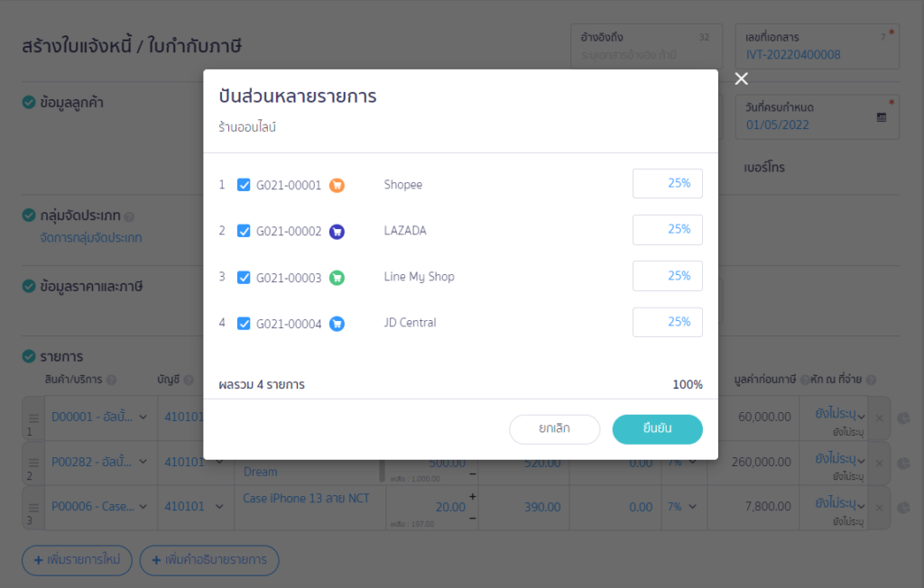The height and width of the screenshot is (588, 924).
Task: Click the green Line My Shop icon
Action: point(337,278)
